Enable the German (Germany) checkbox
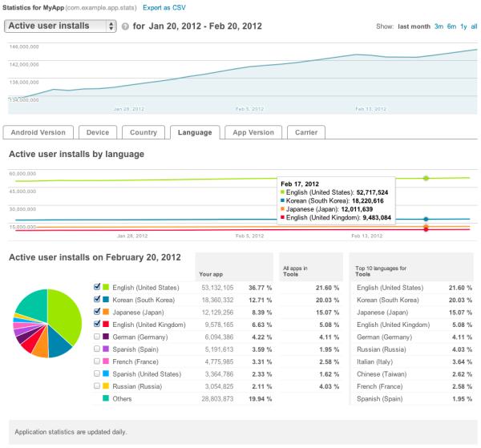The width and height of the screenshot is (481, 448). (97, 337)
